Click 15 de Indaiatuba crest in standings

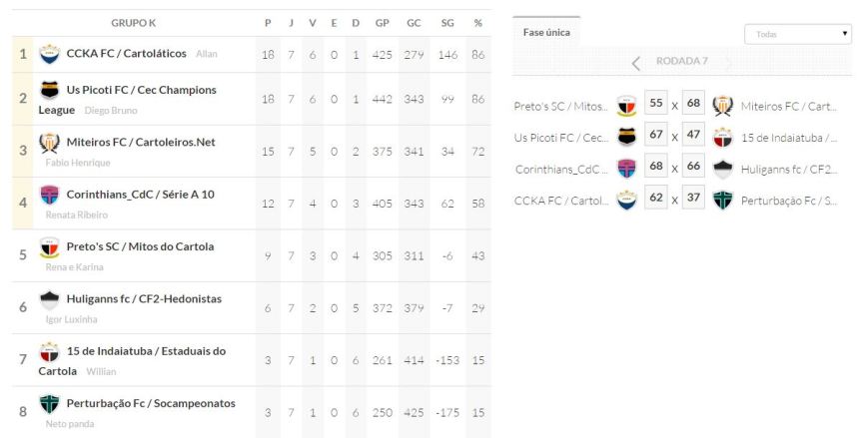pyautogui.click(x=49, y=352)
